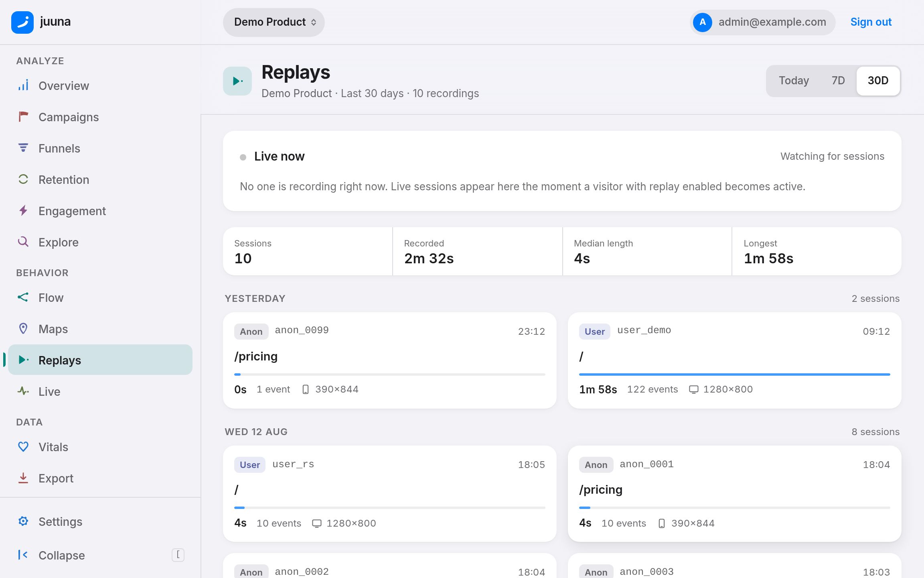
Task: Click the Maps pin icon
Action: pyautogui.click(x=23, y=329)
